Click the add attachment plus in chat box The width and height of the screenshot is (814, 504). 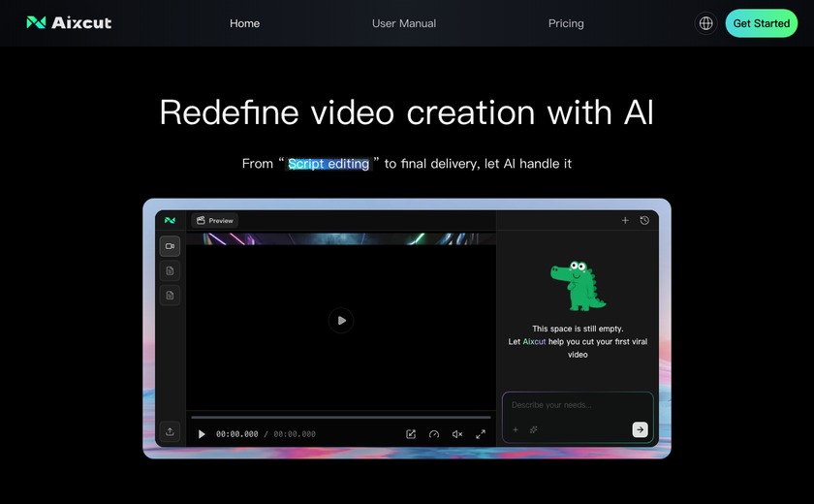click(516, 429)
